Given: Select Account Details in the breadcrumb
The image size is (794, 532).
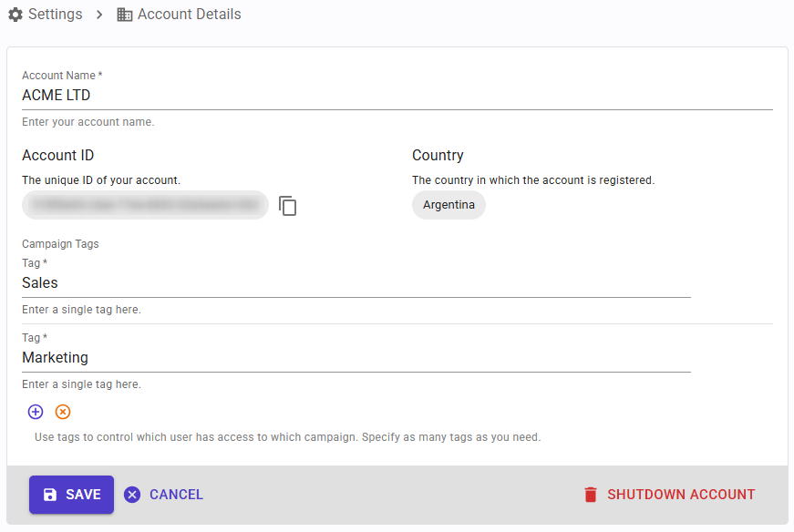Looking at the screenshot, I should coord(190,14).
